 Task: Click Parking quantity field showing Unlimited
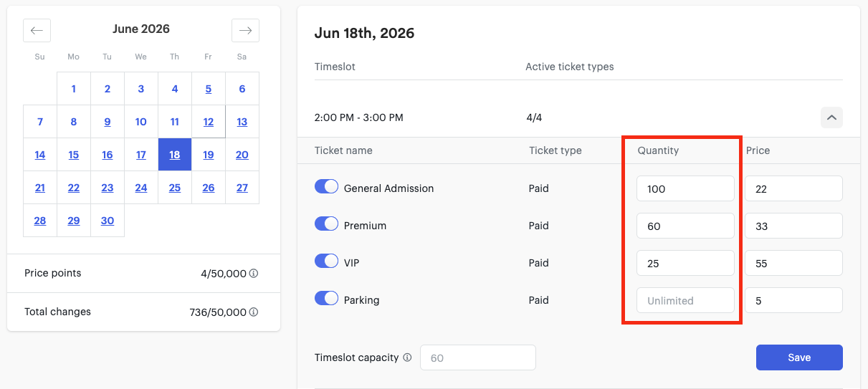(x=685, y=300)
